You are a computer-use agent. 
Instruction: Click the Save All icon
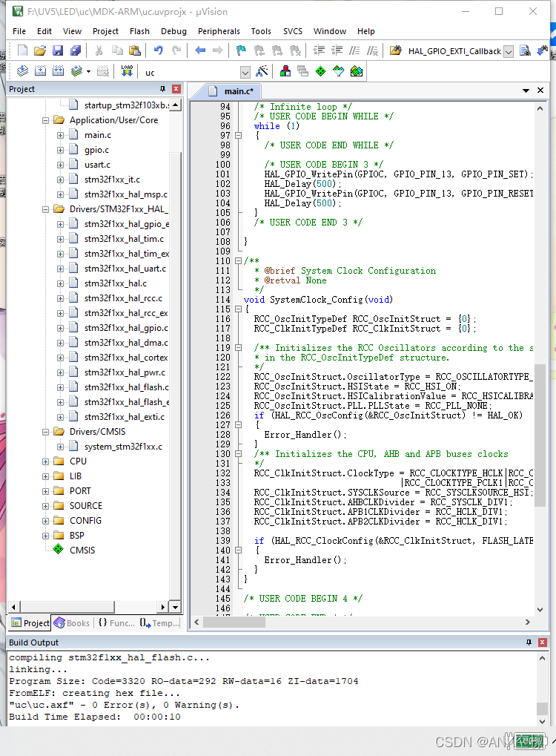[x=76, y=50]
